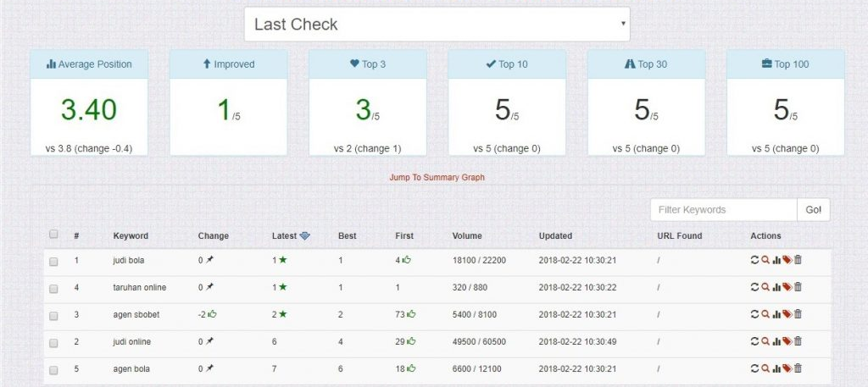Click the tag icon for judi online
Screen dimensions: 868x387
coord(787,341)
